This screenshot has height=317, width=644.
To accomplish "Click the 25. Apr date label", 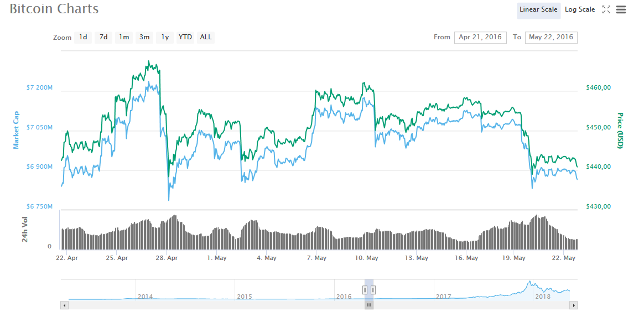I will [116, 258].
